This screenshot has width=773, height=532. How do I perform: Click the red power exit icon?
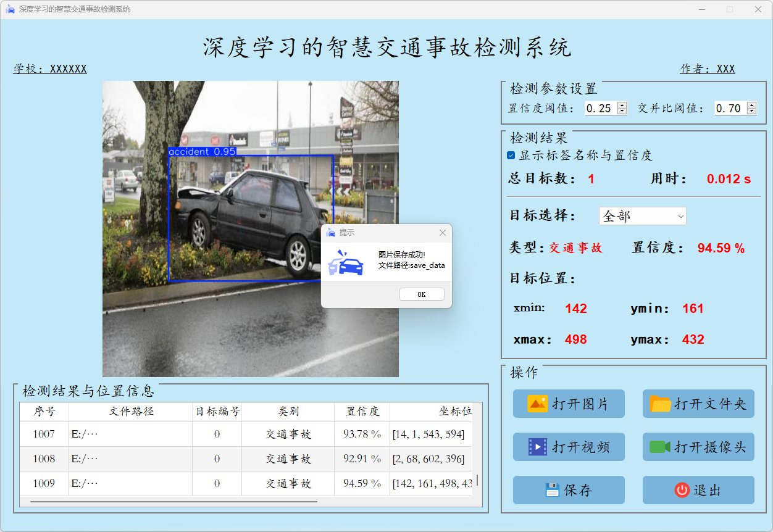click(682, 490)
